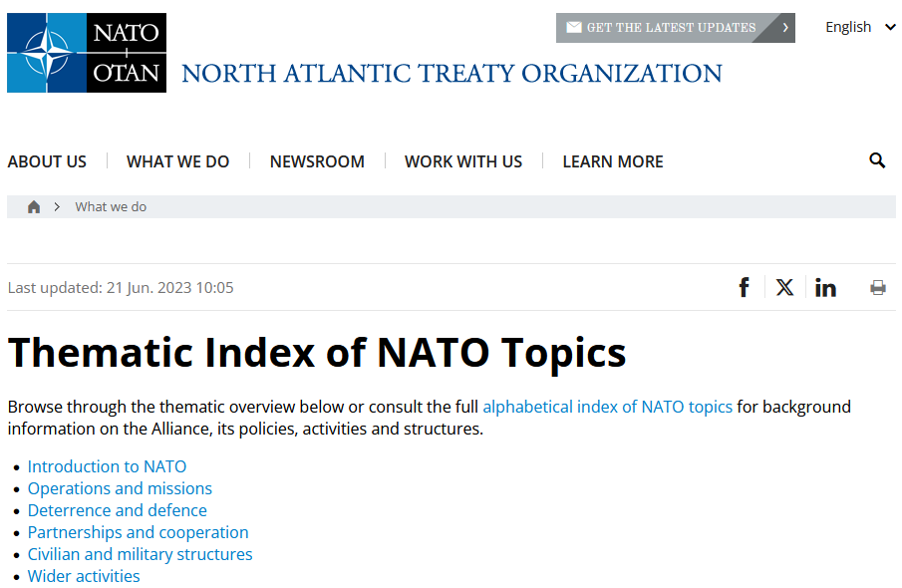Open the search magnifier icon
The height and width of the screenshot is (588, 902).
(877, 160)
